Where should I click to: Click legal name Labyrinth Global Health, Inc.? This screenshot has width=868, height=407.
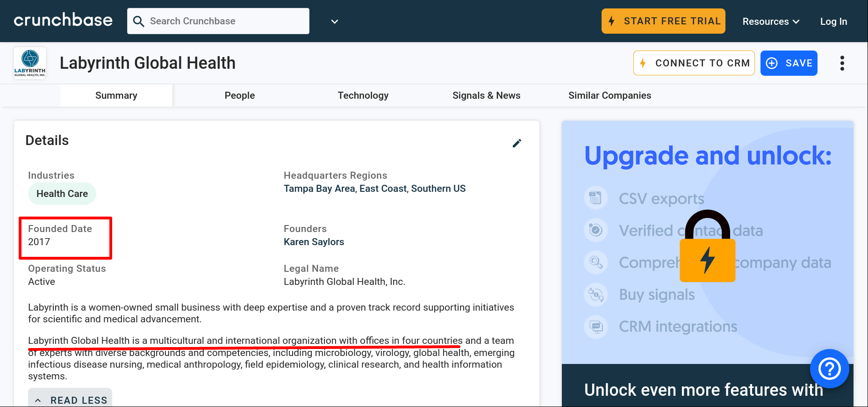pyautogui.click(x=344, y=282)
